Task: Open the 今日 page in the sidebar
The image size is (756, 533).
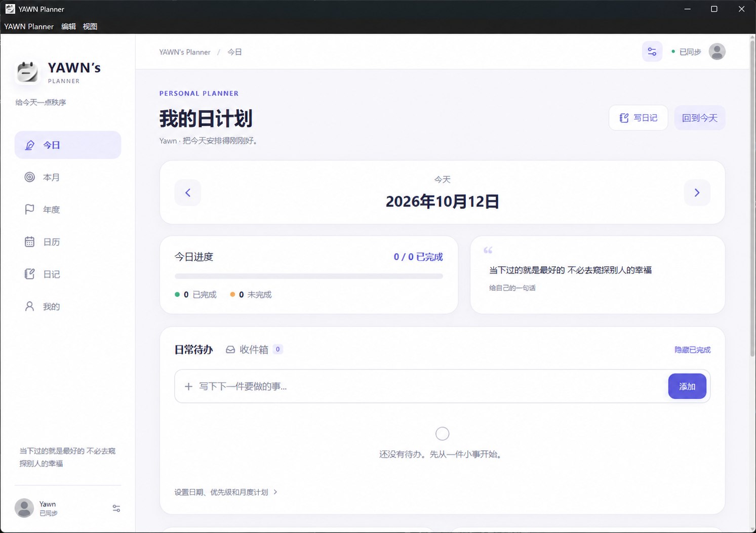Action: [x=68, y=145]
